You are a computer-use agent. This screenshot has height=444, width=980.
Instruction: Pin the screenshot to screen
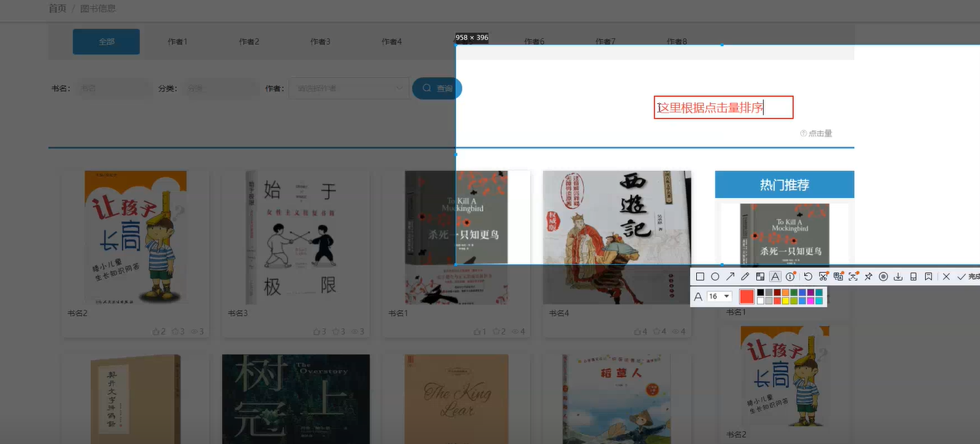pyautogui.click(x=868, y=277)
